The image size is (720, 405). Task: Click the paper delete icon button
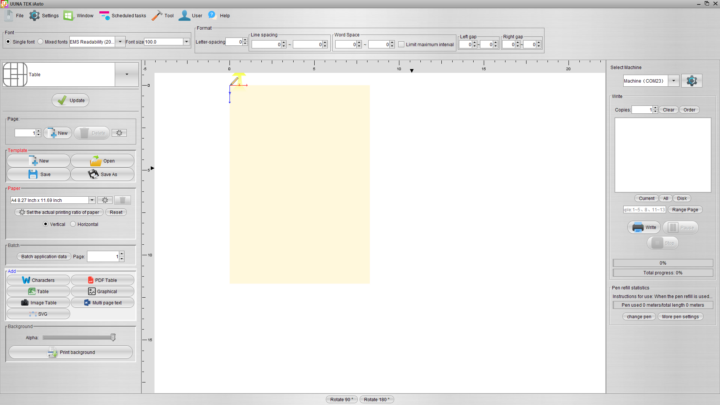[123, 200]
